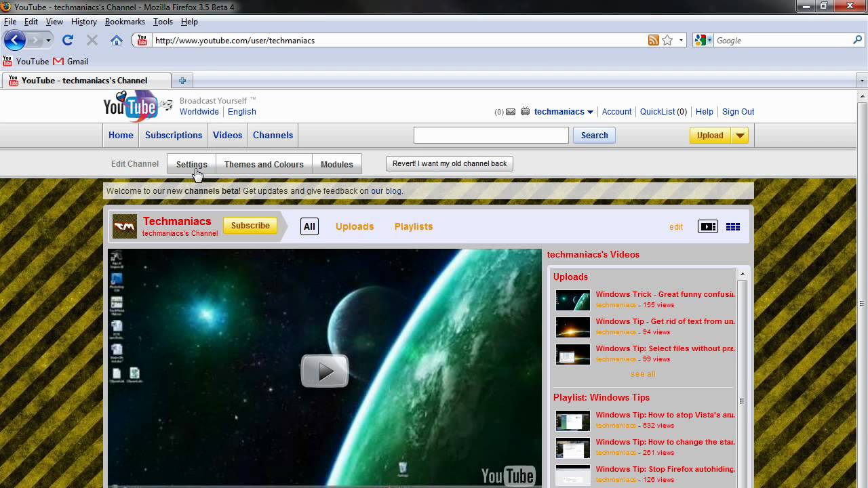Open Themes and Colours tab
This screenshot has height=488, width=868.
click(264, 164)
